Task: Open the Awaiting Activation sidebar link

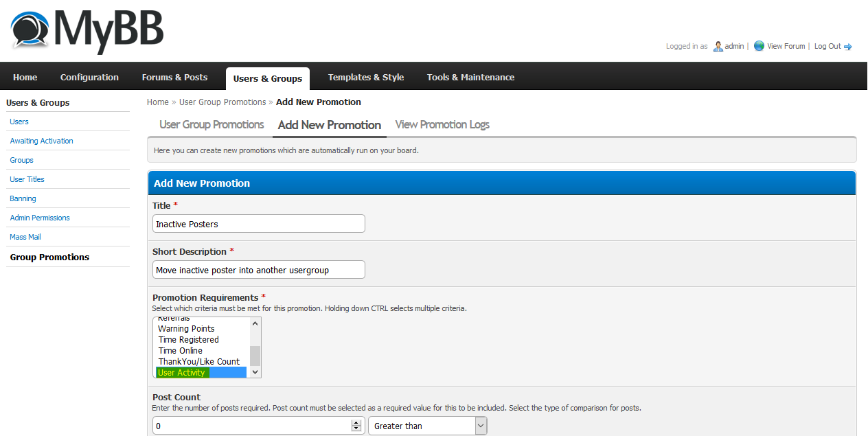Action: (41, 141)
